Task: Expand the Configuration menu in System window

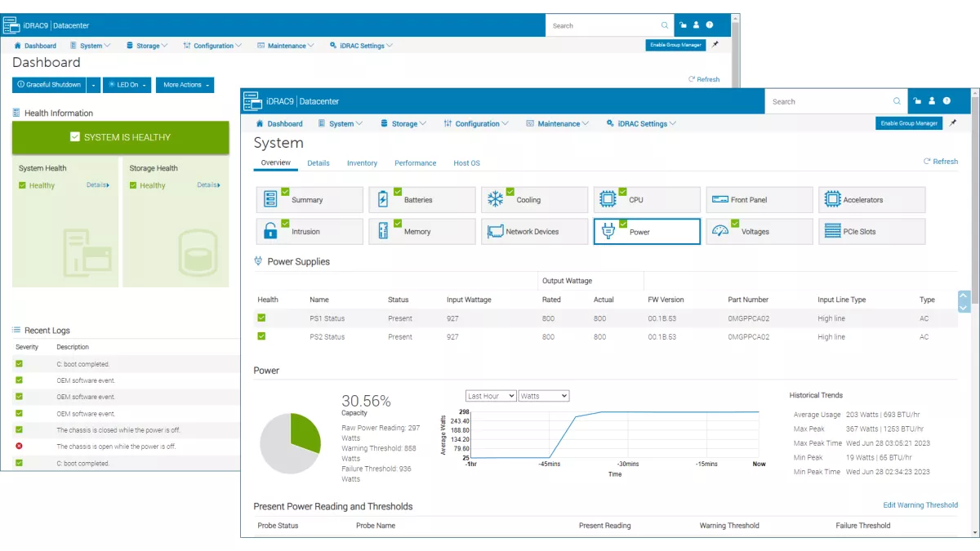Action: [476, 124]
